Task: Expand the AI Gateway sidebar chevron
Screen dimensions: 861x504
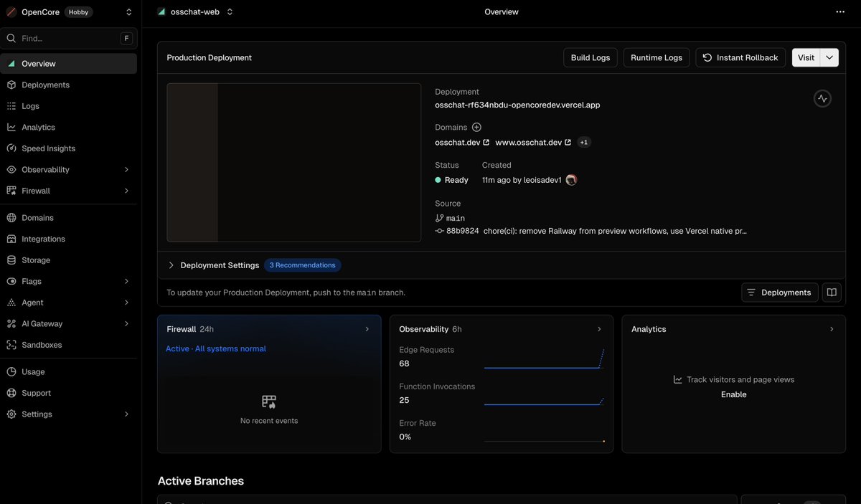Action: (x=127, y=323)
